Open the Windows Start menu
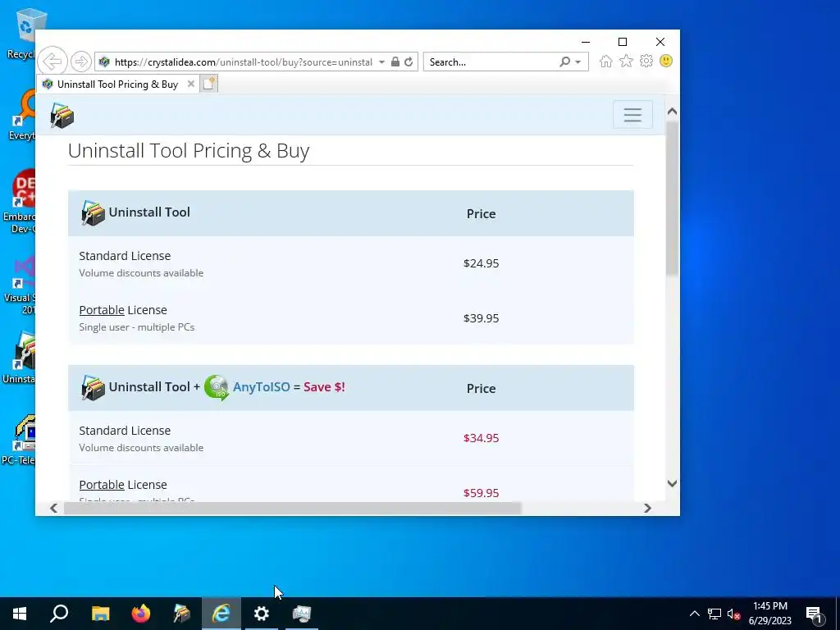 pyautogui.click(x=20, y=614)
